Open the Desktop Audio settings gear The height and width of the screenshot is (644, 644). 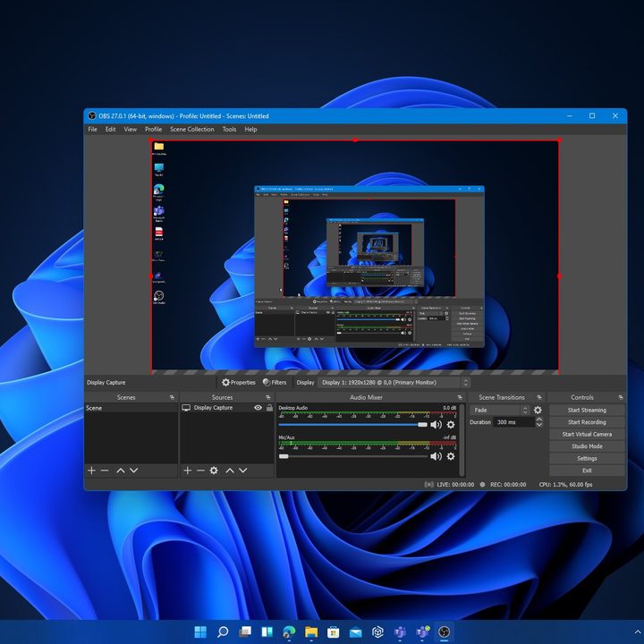click(451, 424)
